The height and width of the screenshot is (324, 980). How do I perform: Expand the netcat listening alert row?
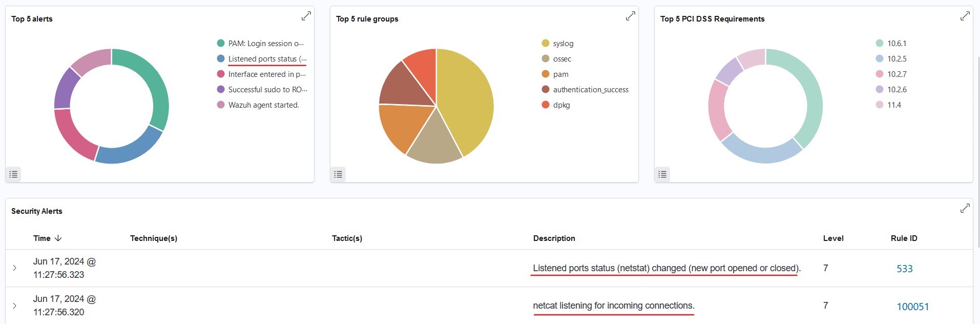point(14,306)
